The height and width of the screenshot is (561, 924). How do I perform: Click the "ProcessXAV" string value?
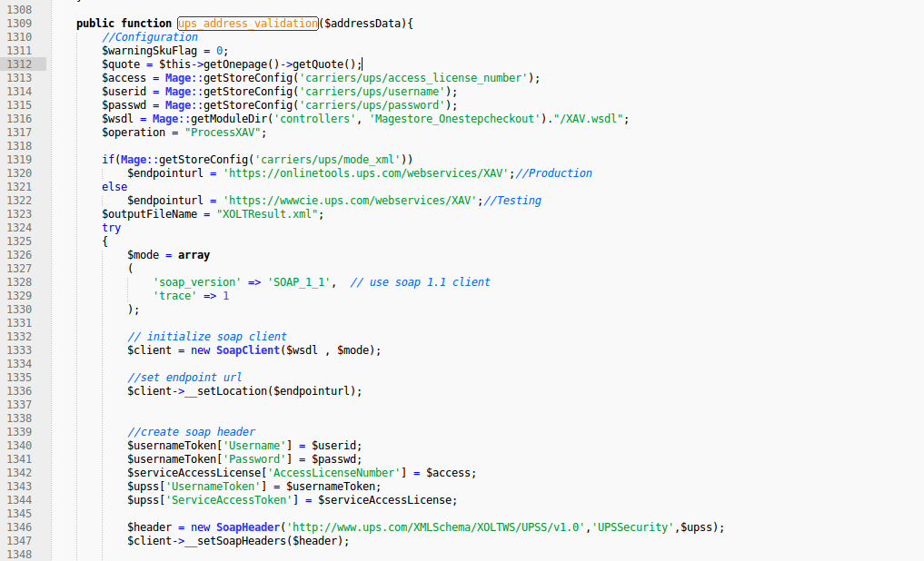point(223,132)
